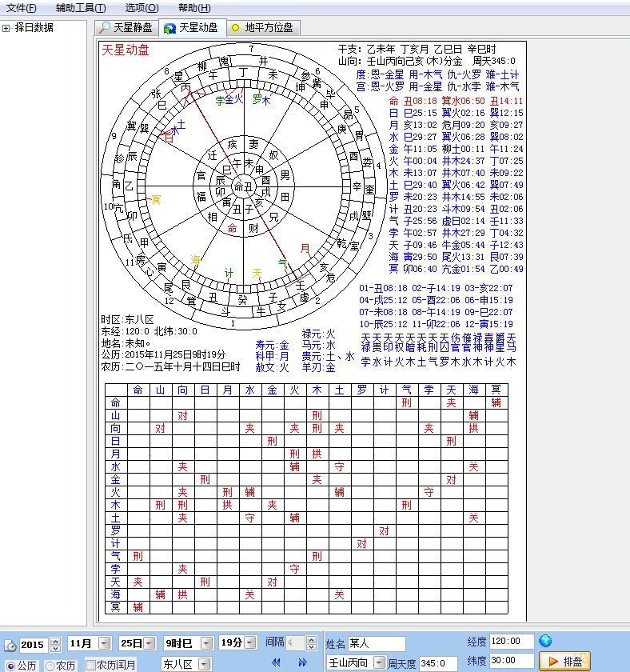Screen dimensions: 630x672
Task: Click the 公历 date line 2015年11月25日
Action: [x=163, y=355]
